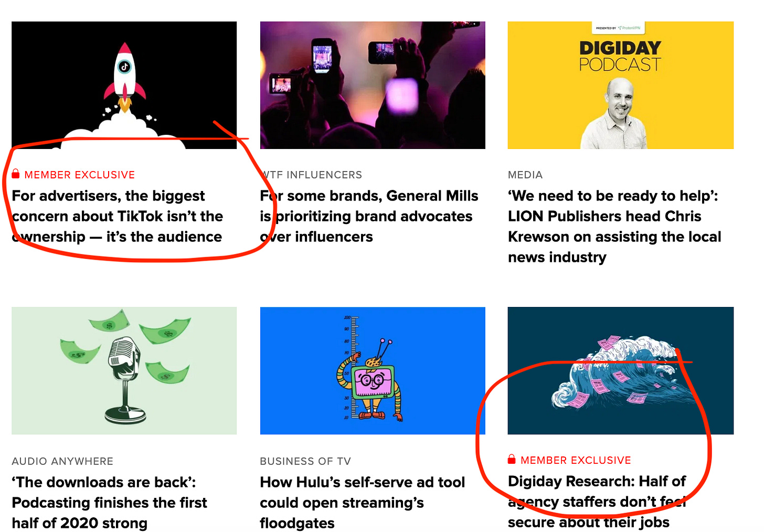Open the wave with pink bills thumbnail

pos(621,370)
